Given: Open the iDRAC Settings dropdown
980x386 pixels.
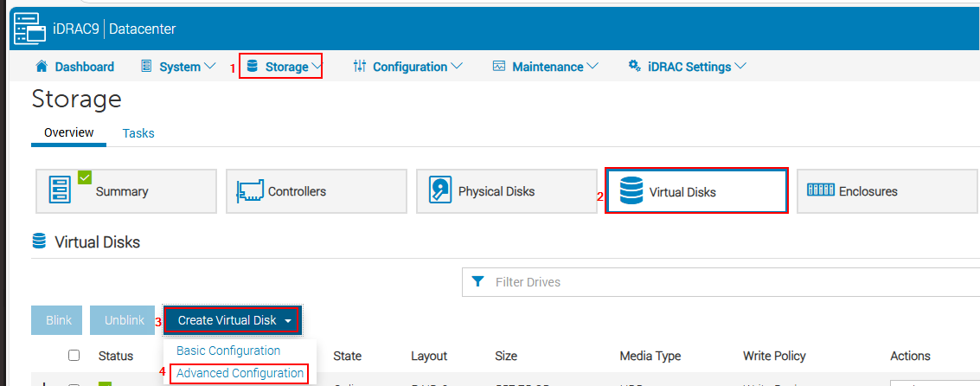Looking at the screenshot, I should [x=687, y=67].
